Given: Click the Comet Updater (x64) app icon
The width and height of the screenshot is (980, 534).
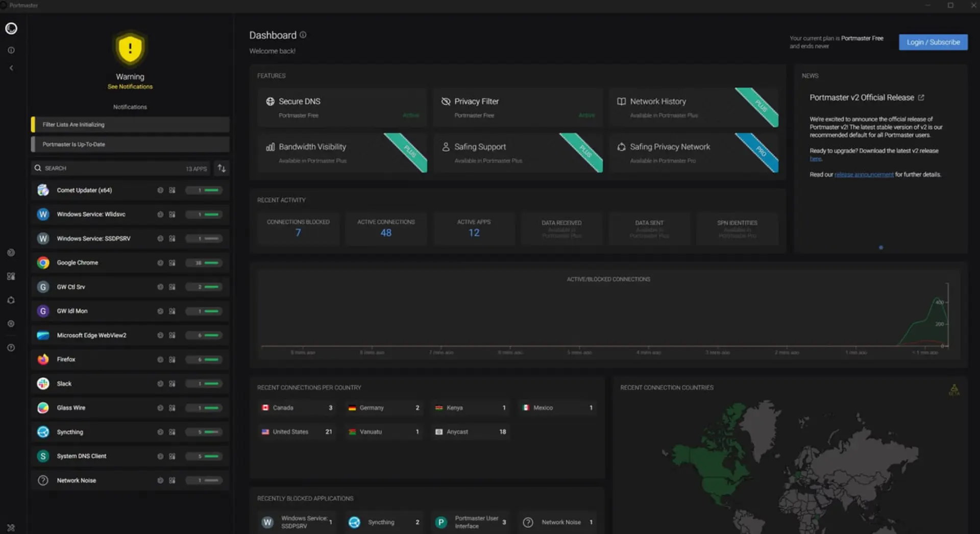Looking at the screenshot, I should [43, 190].
